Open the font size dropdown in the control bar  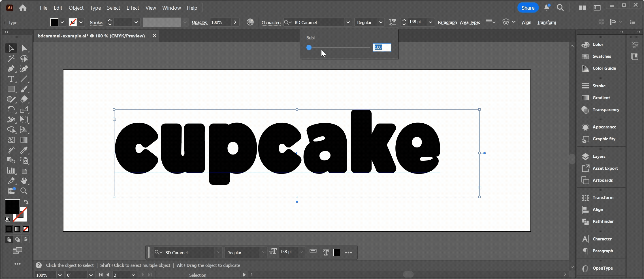430,22
